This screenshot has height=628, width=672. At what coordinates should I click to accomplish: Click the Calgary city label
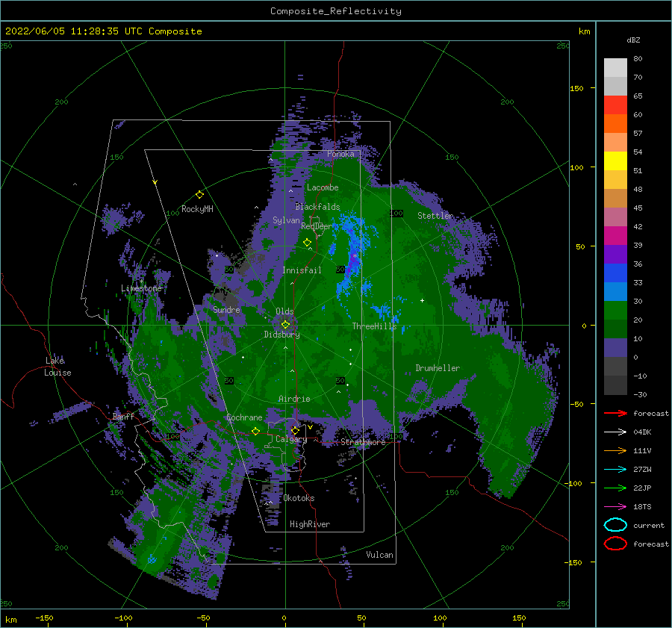pos(291,439)
